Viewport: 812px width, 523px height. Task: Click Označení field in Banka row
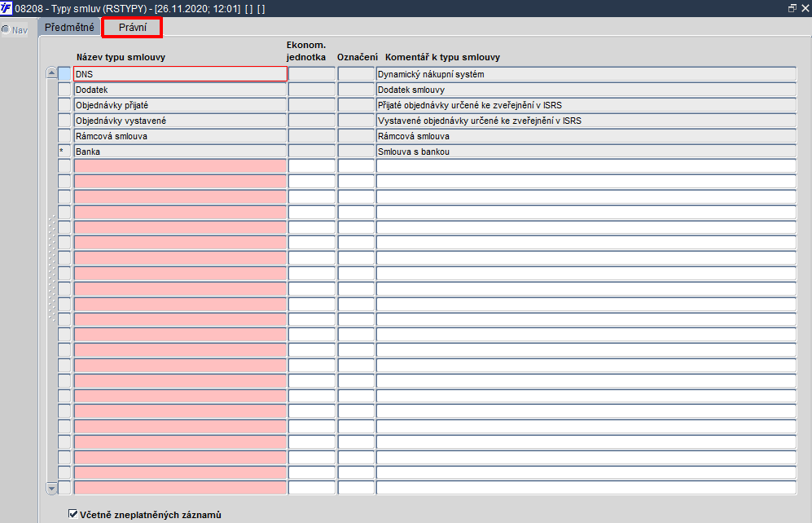[x=356, y=152]
